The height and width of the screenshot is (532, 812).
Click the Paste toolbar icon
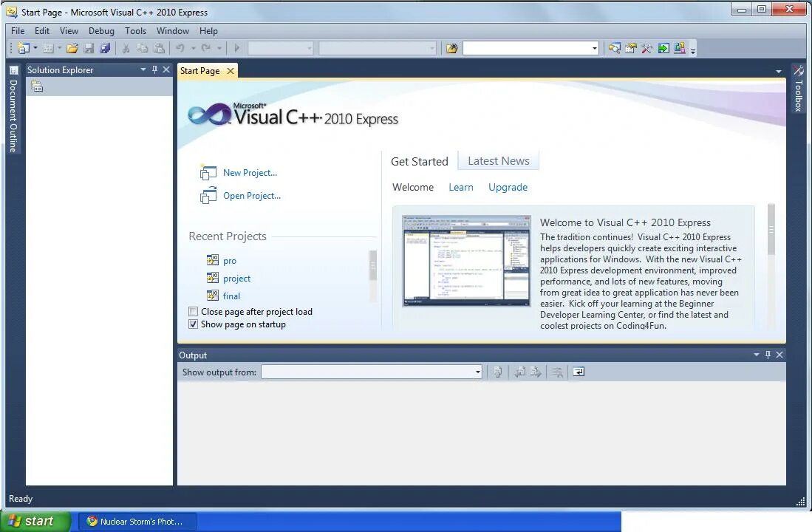click(160, 48)
